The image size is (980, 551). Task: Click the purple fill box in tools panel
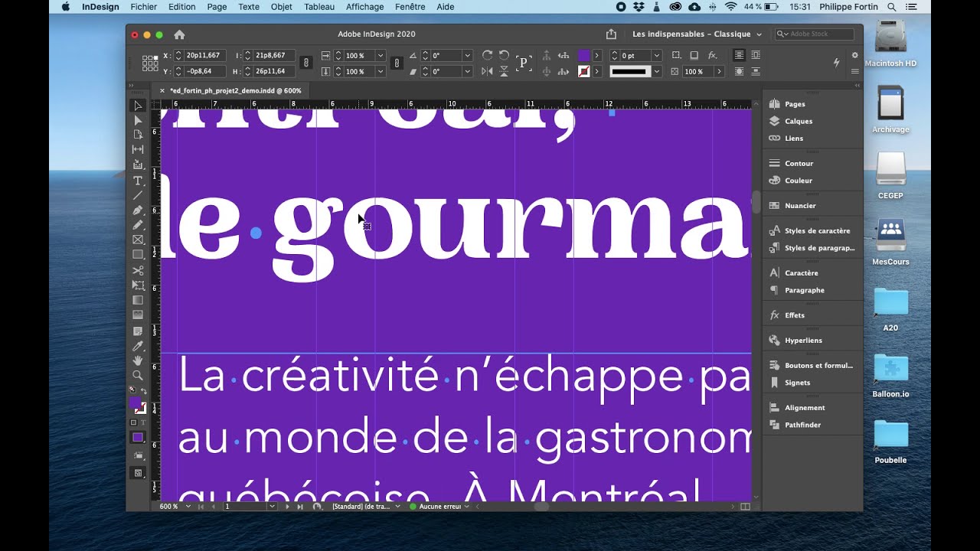click(x=136, y=403)
